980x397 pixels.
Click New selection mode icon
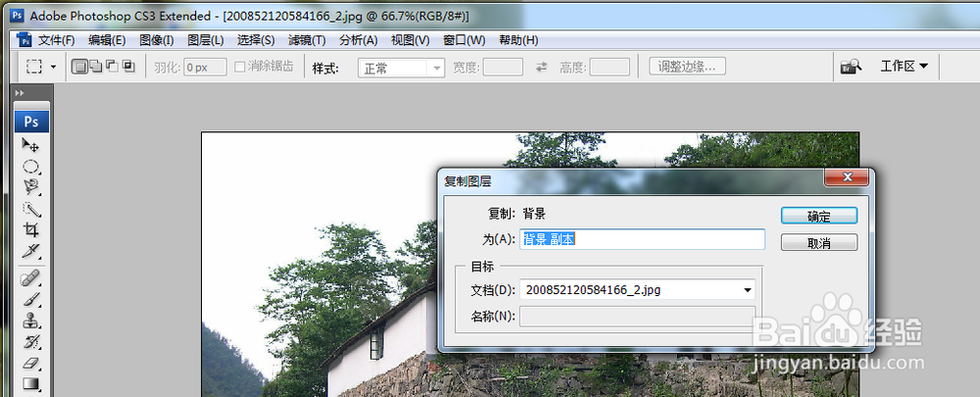[x=79, y=67]
